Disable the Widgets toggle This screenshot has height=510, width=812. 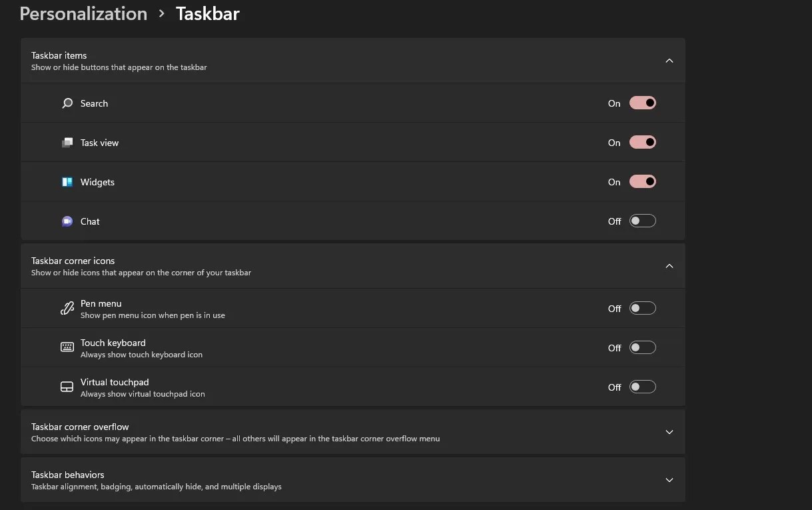pyautogui.click(x=642, y=181)
